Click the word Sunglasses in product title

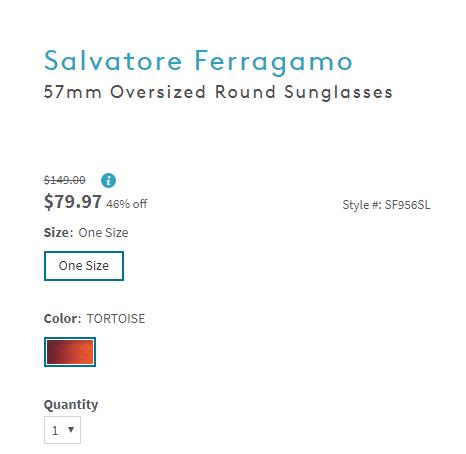338,93
